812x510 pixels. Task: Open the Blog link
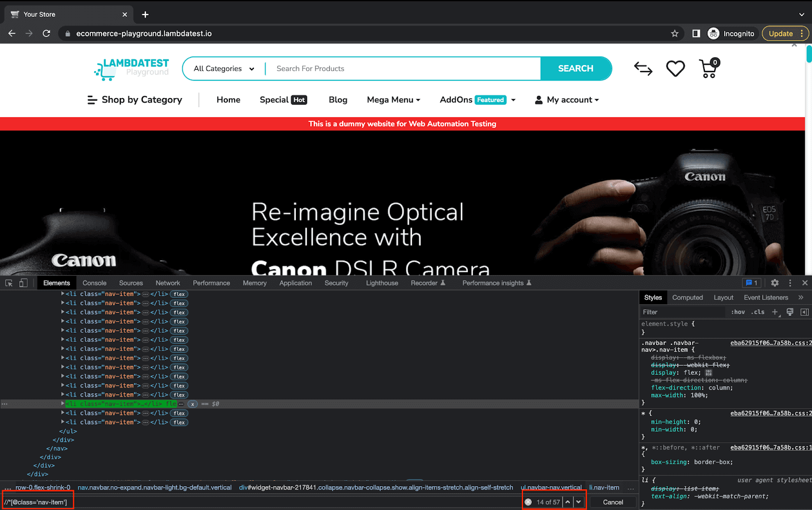338,100
